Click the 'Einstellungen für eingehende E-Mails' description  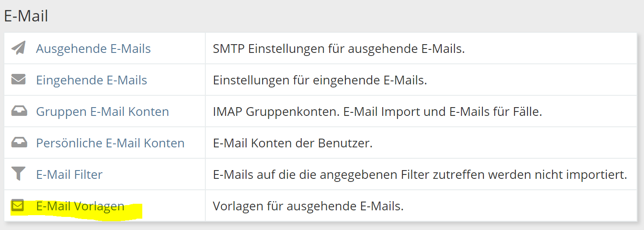click(320, 80)
